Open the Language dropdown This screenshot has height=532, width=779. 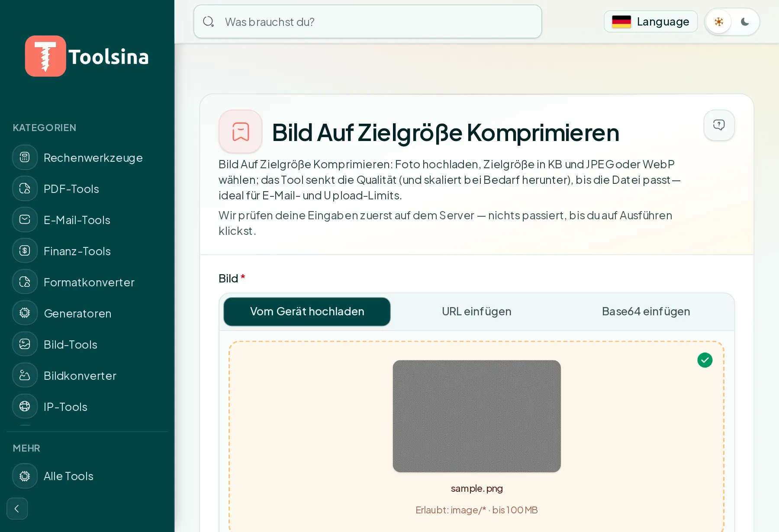click(650, 22)
